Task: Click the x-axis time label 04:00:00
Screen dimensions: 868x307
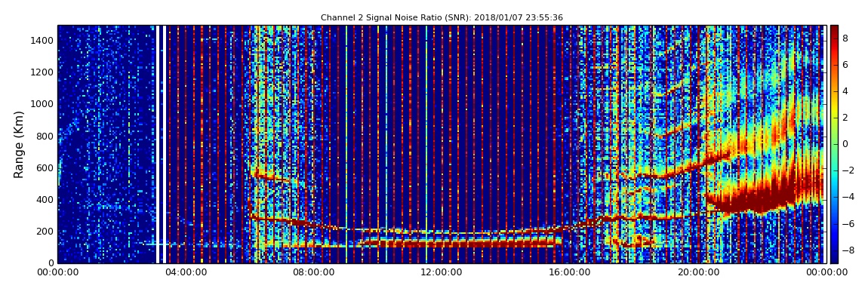Action: point(186,272)
